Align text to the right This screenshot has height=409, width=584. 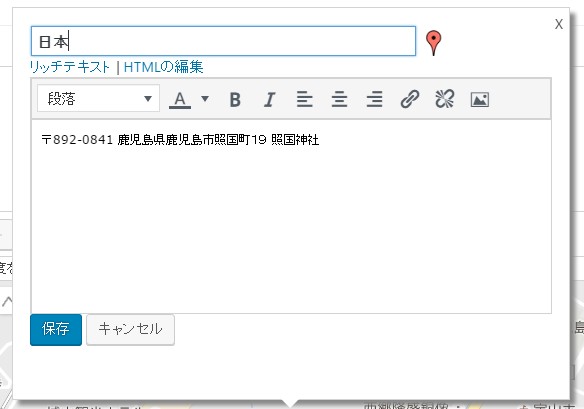374,99
